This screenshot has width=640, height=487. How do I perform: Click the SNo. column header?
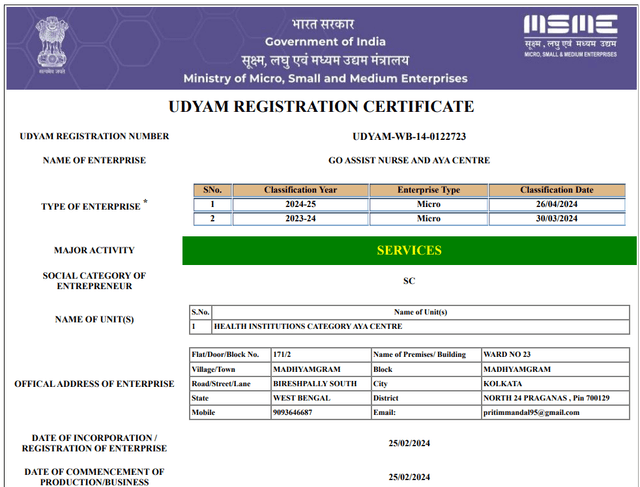(213, 190)
